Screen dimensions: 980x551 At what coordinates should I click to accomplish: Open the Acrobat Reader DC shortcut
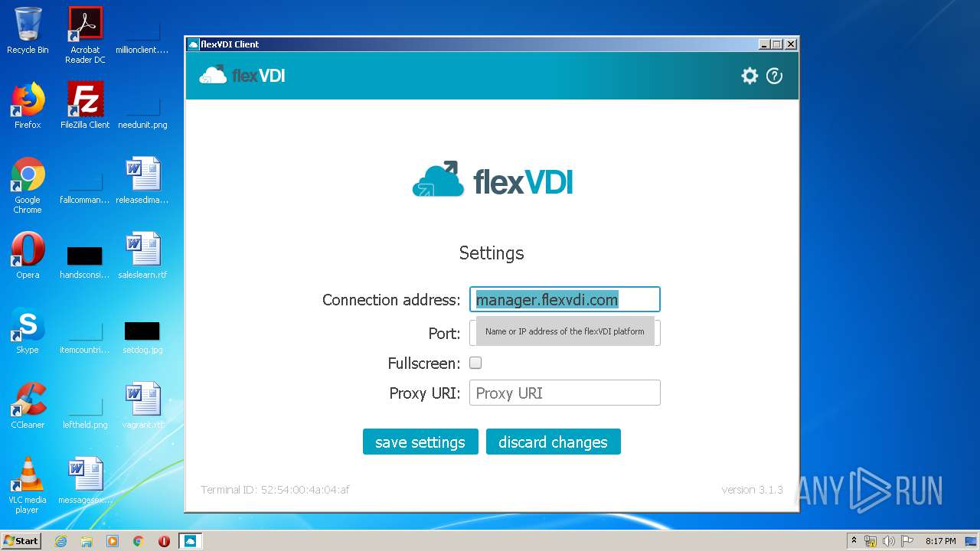tap(85, 35)
